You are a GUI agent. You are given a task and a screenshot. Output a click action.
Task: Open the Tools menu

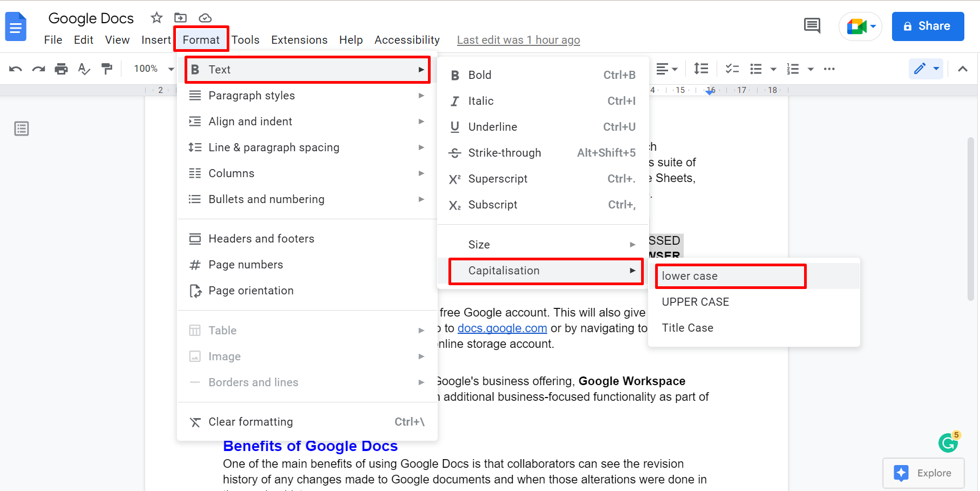(x=246, y=40)
